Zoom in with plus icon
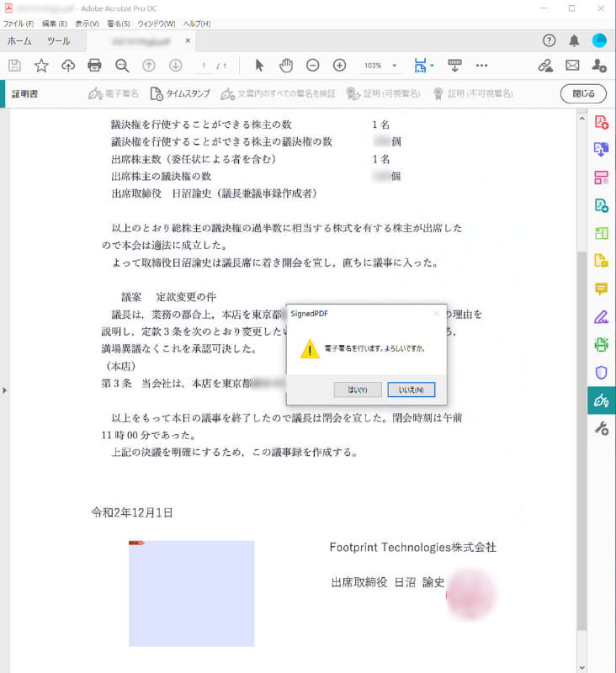616x673 pixels. point(339,66)
